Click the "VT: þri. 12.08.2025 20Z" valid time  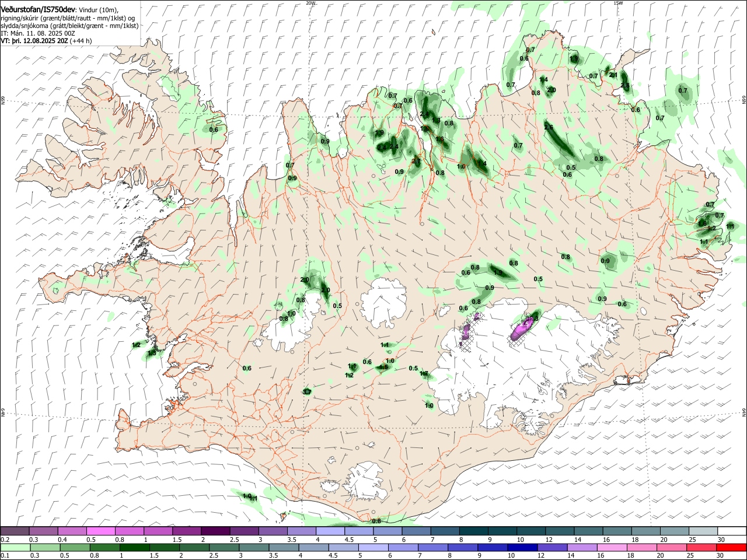[x=34, y=41]
